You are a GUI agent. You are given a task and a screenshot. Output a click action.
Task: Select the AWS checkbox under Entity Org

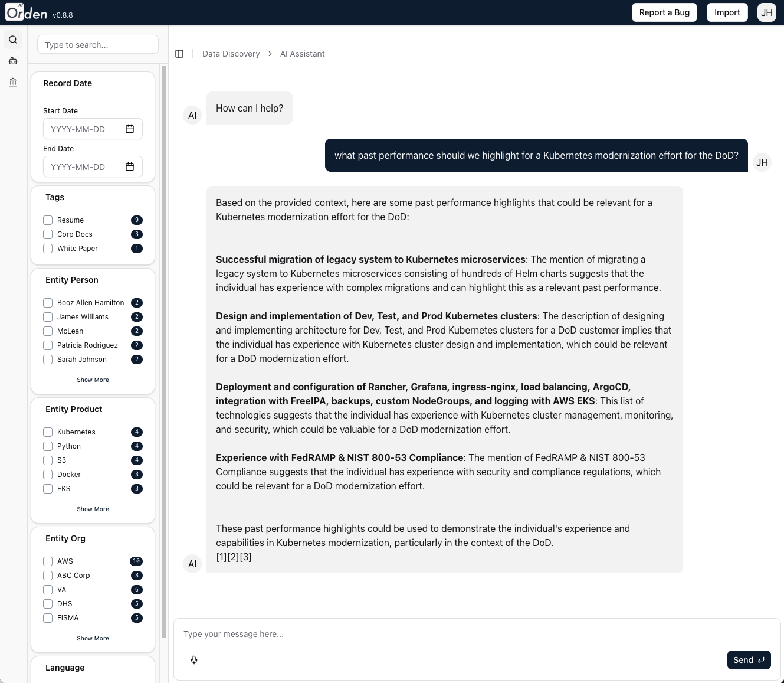pyautogui.click(x=48, y=561)
